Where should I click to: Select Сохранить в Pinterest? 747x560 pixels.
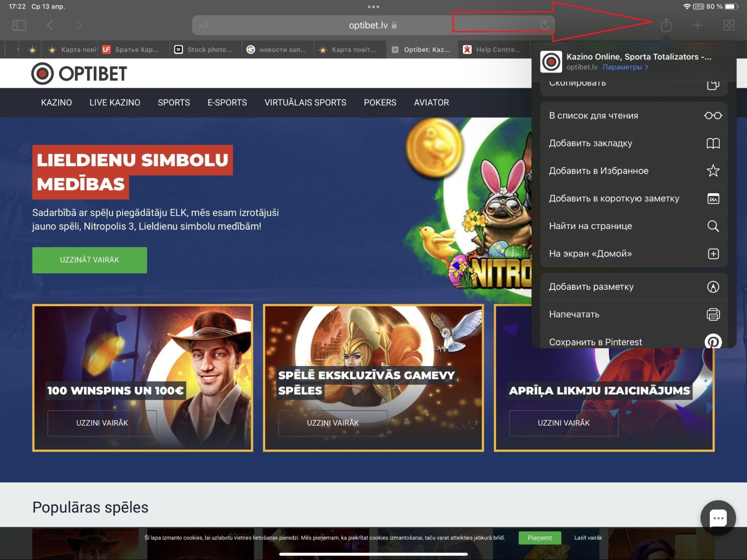[634, 338]
